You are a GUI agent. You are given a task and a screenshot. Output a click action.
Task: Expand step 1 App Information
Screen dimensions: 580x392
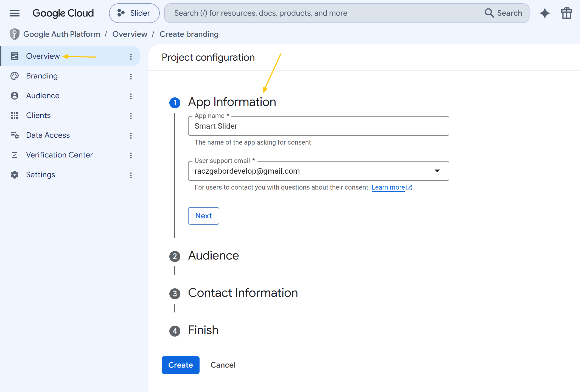tap(232, 102)
